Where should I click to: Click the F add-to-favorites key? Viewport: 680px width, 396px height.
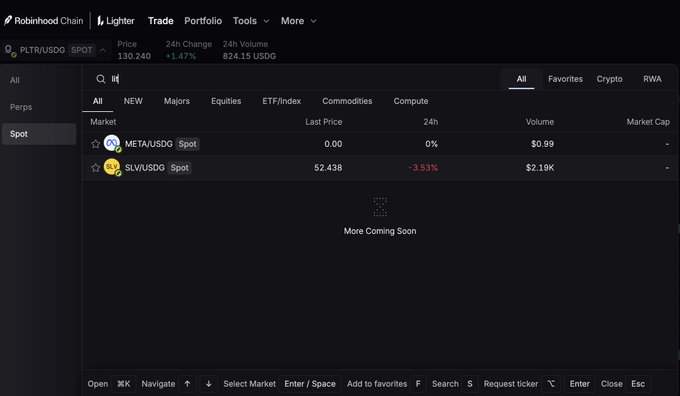pos(418,384)
